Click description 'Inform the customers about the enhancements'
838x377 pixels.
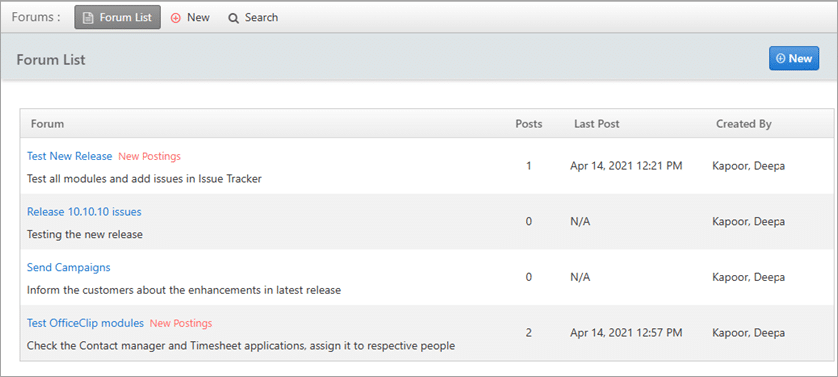point(184,290)
